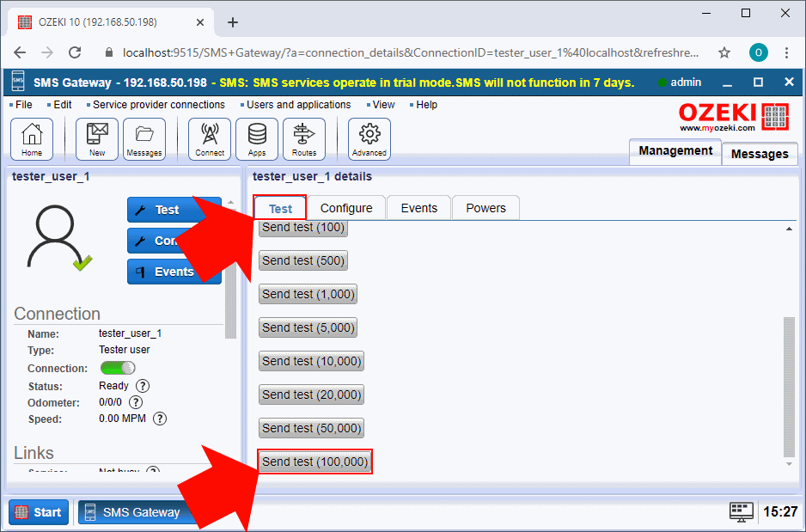The height and width of the screenshot is (532, 806).
Task: Select the Management tab
Action: pyautogui.click(x=675, y=151)
